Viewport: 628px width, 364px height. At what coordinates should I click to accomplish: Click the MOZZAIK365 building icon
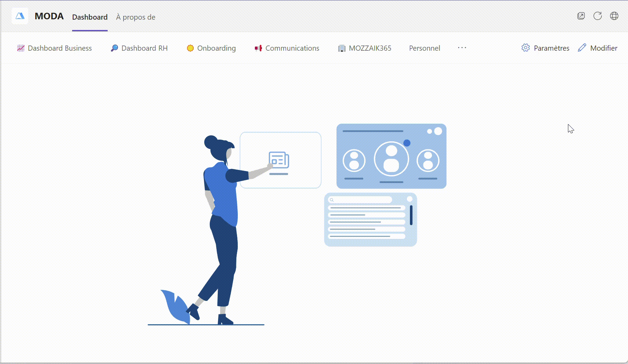[x=342, y=48]
